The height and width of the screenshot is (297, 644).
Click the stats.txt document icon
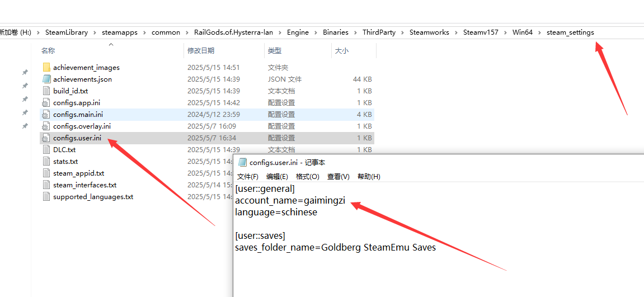(x=46, y=162)
